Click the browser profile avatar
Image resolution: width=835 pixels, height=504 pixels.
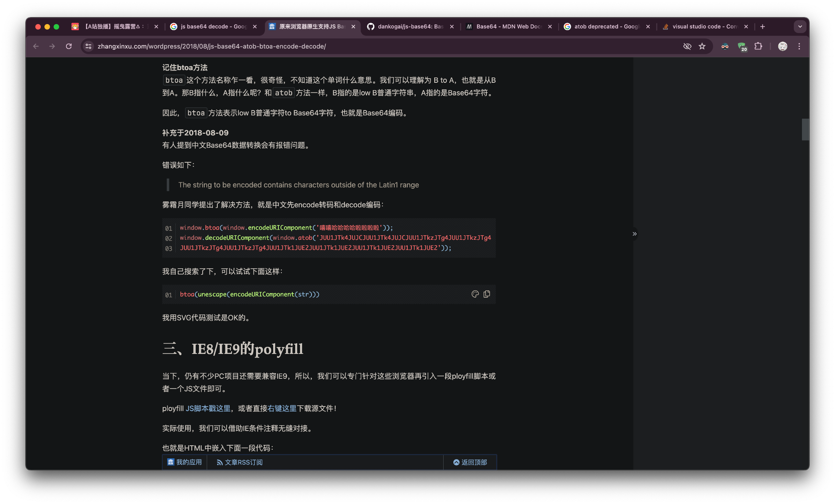point(782,46)
